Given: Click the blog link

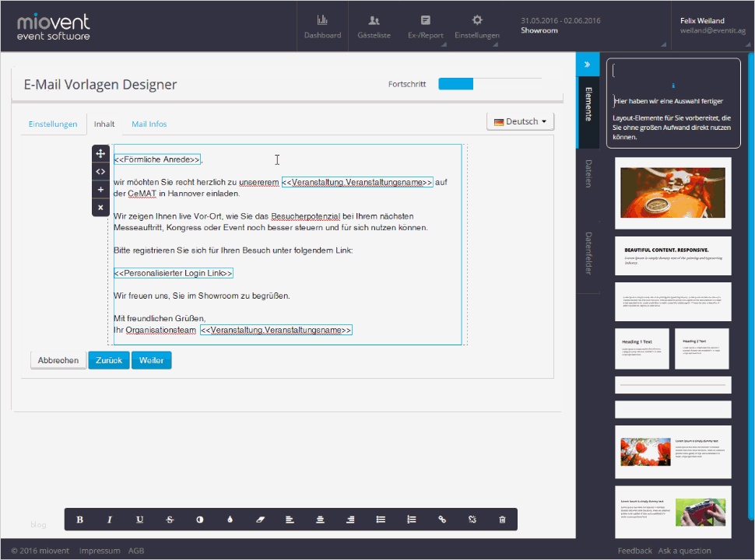Looking at the screenshot, I should tap(38, 524).
